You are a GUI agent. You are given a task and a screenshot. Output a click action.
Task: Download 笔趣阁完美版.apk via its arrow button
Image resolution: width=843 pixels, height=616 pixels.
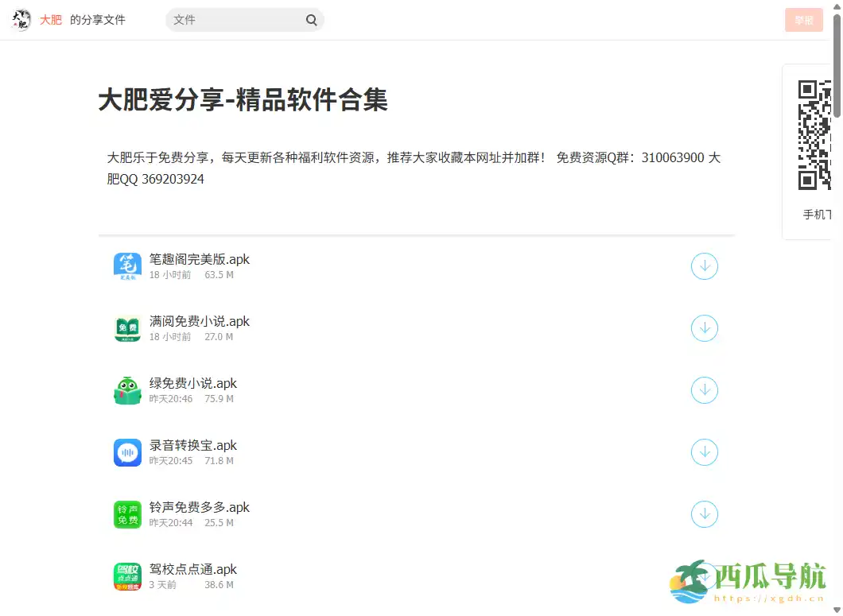click(705, 266)
